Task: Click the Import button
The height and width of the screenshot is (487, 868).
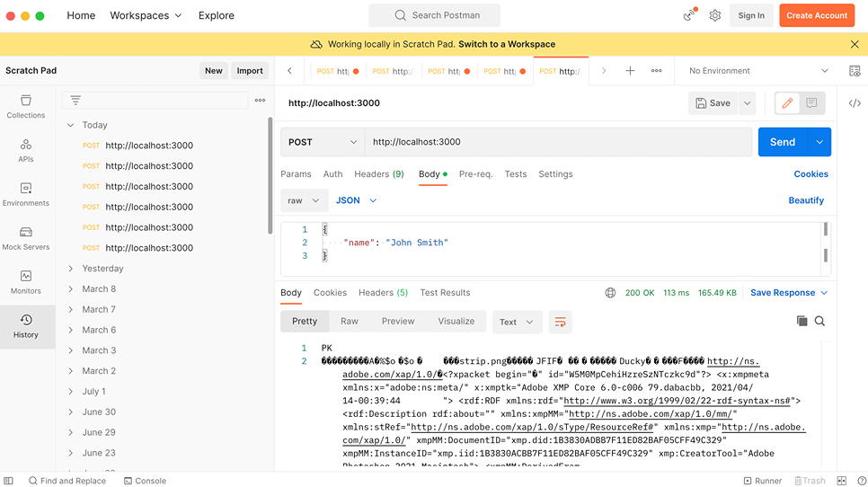Action: pos(250,71)
